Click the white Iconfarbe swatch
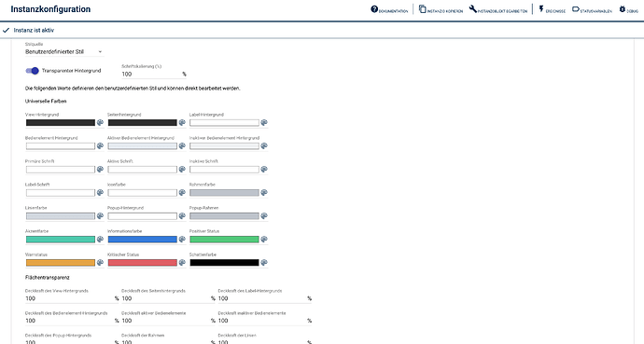 click(x=143, y=193)
